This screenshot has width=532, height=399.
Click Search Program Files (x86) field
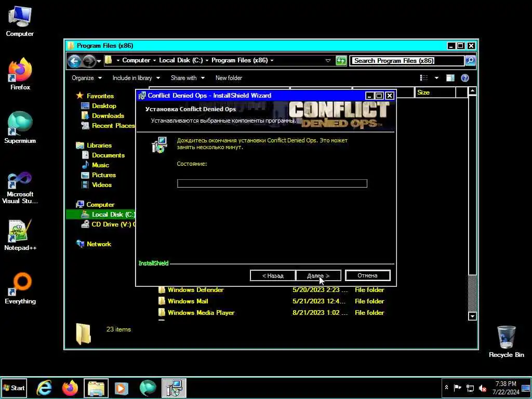407,61
